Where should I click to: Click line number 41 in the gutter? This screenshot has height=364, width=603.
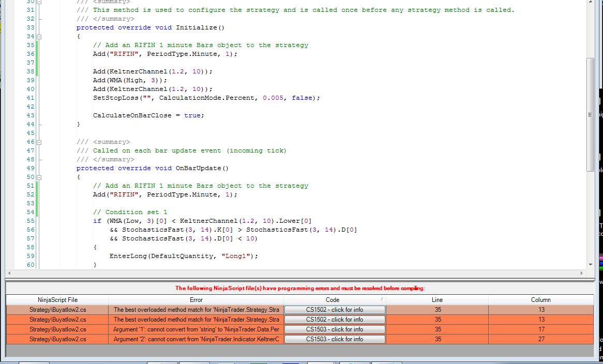coord(31,98)
